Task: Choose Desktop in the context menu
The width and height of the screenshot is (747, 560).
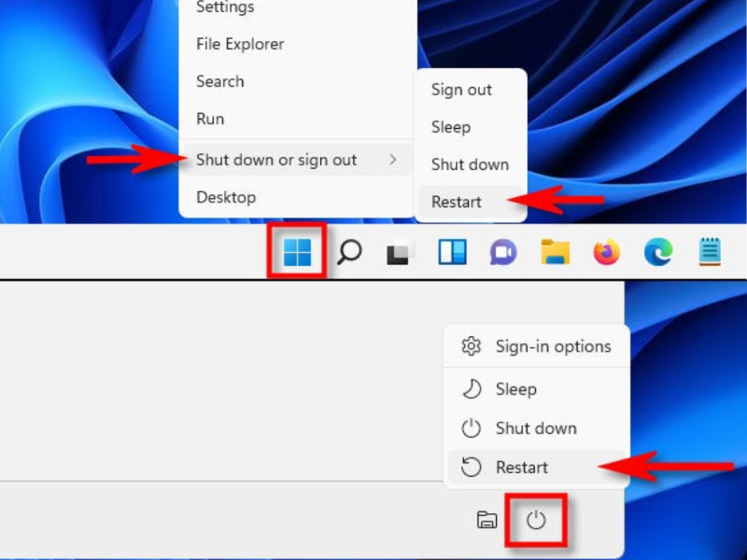Action: [226, 197]
